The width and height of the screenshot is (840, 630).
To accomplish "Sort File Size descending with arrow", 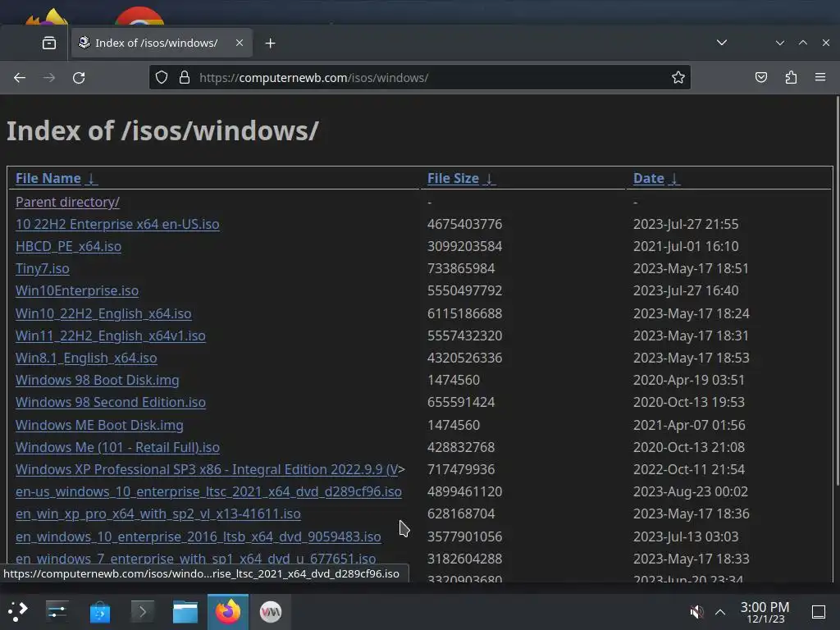I will (489, 178).
